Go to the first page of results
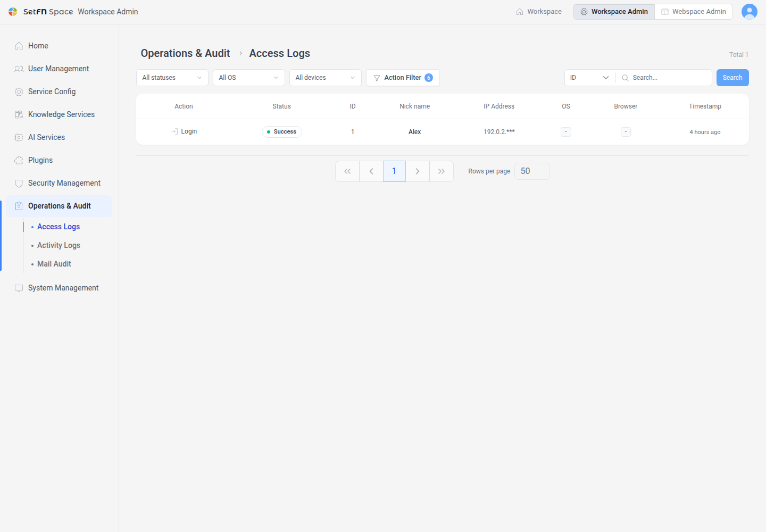Screen dimensions: 766x532 [347, 171]
